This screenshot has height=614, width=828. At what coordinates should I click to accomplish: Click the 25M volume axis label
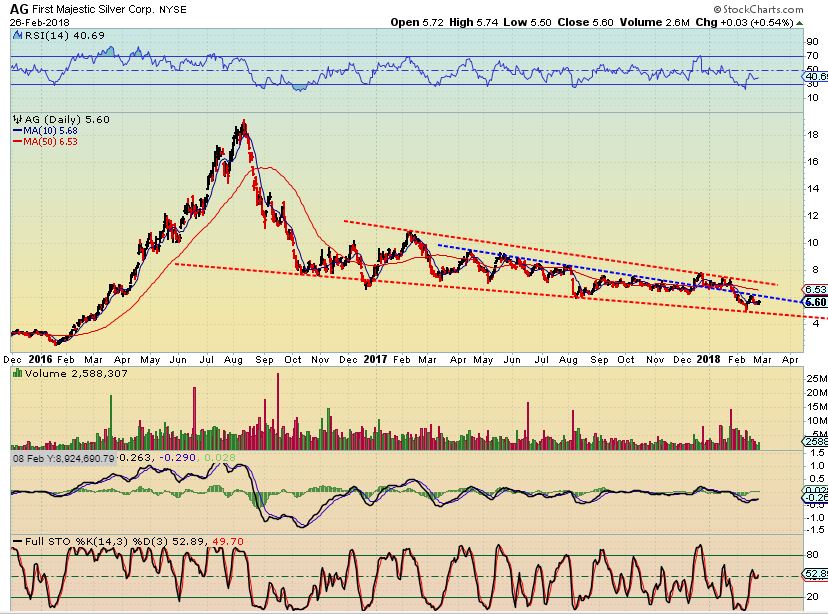(816, 379)
